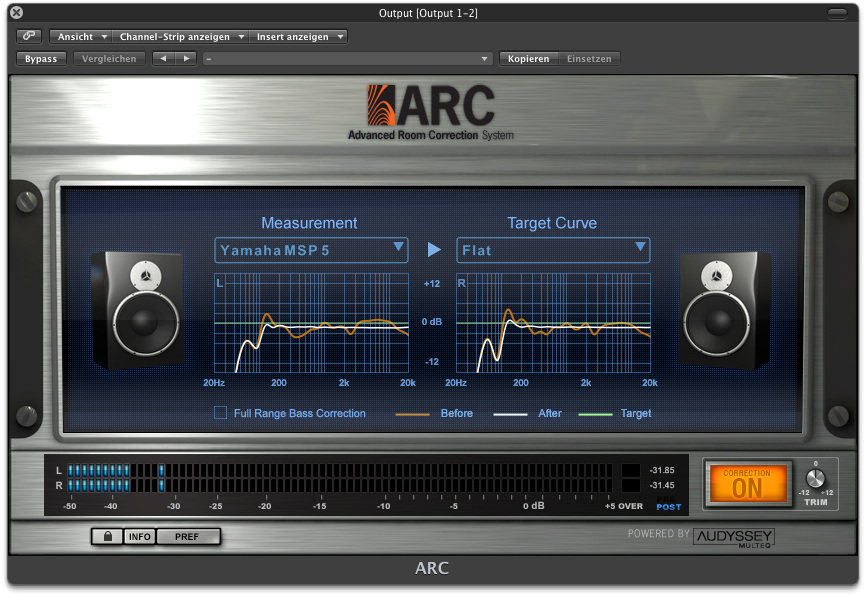Click the Kopieren button

tap(529, 59)
